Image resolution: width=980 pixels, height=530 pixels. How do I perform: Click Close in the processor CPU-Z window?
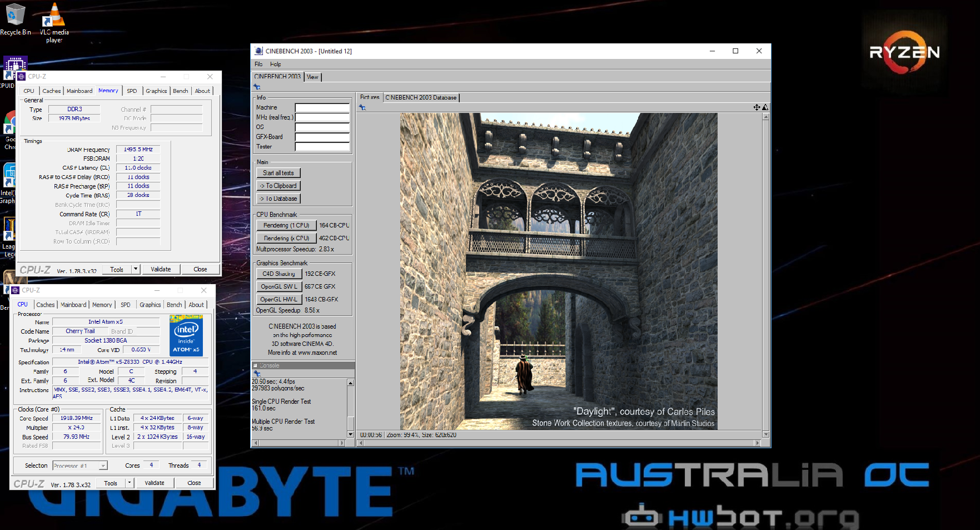tap(194, 483)
